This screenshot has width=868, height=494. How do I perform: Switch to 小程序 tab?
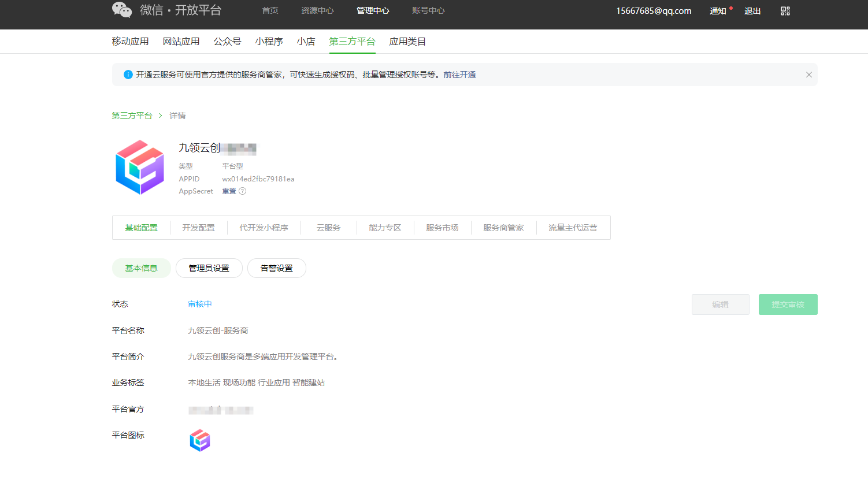(x=269, y=42)
